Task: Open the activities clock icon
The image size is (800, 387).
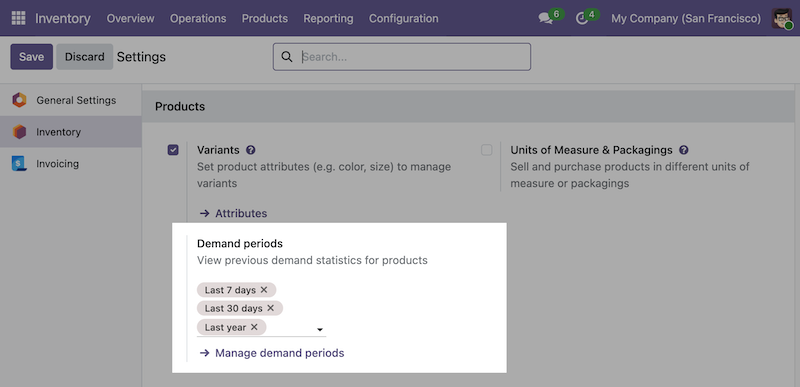Action: 582,19
